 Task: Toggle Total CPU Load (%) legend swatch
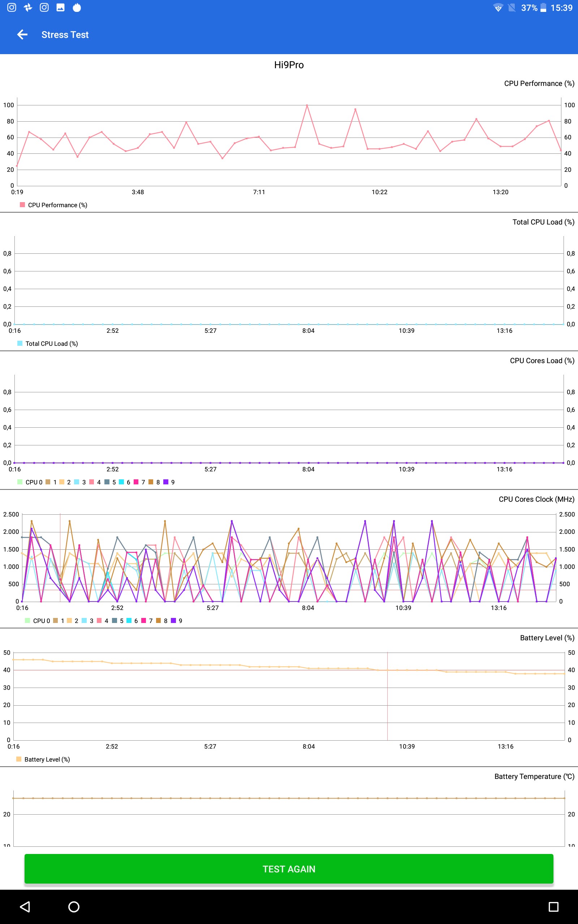pyautogui.click(x=20, y=343)
